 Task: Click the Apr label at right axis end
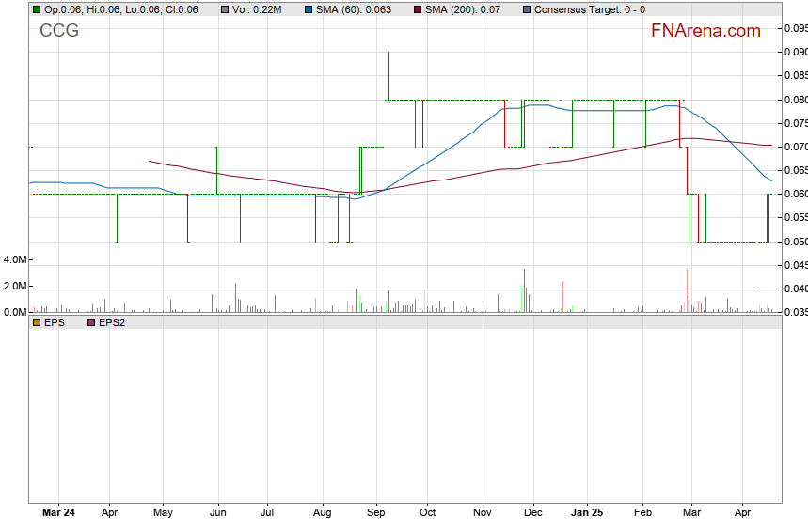(x=742, y=514)
